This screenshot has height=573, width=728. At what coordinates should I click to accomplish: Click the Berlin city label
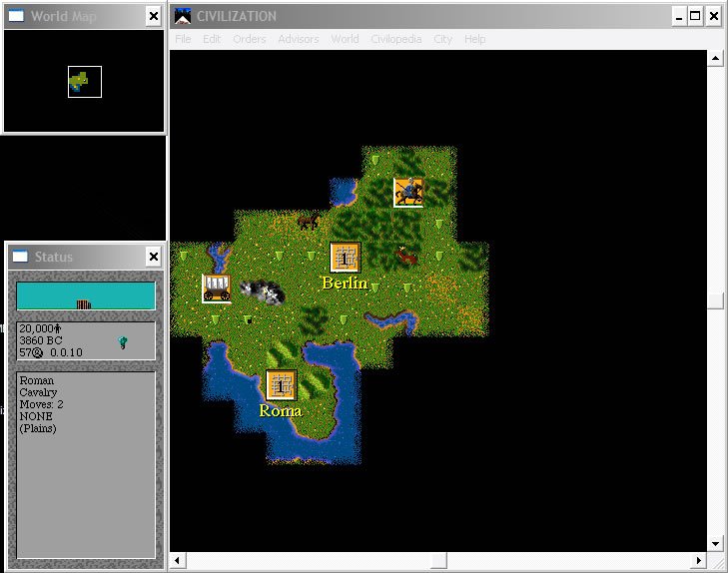click(345, 283)
